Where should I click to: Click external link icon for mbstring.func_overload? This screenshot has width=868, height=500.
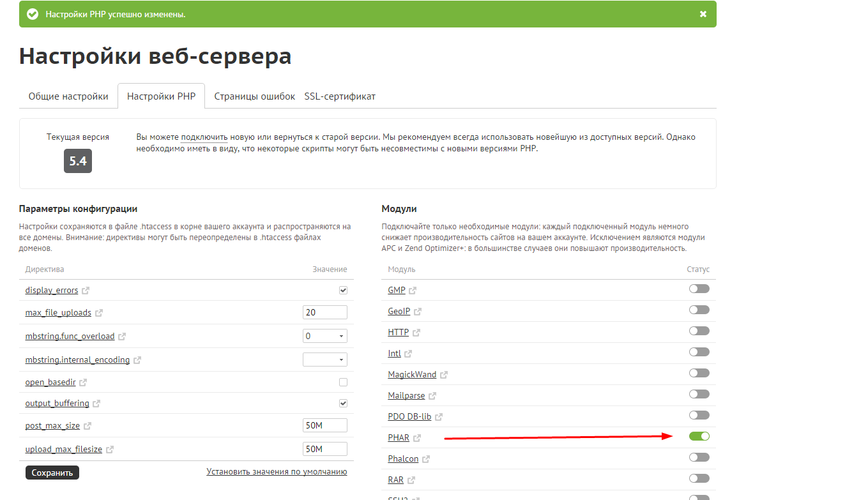[x=122, y=337]
